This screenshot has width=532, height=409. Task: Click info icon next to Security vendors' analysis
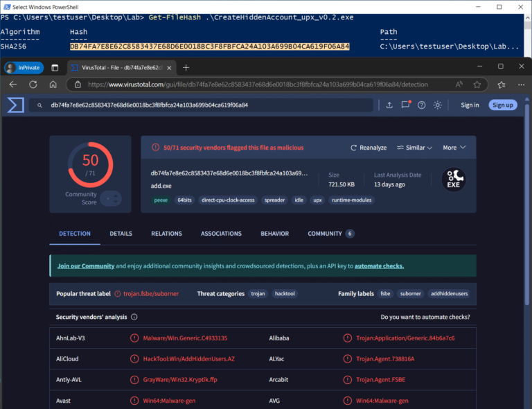pyautogui.click(x=134, y=317)
